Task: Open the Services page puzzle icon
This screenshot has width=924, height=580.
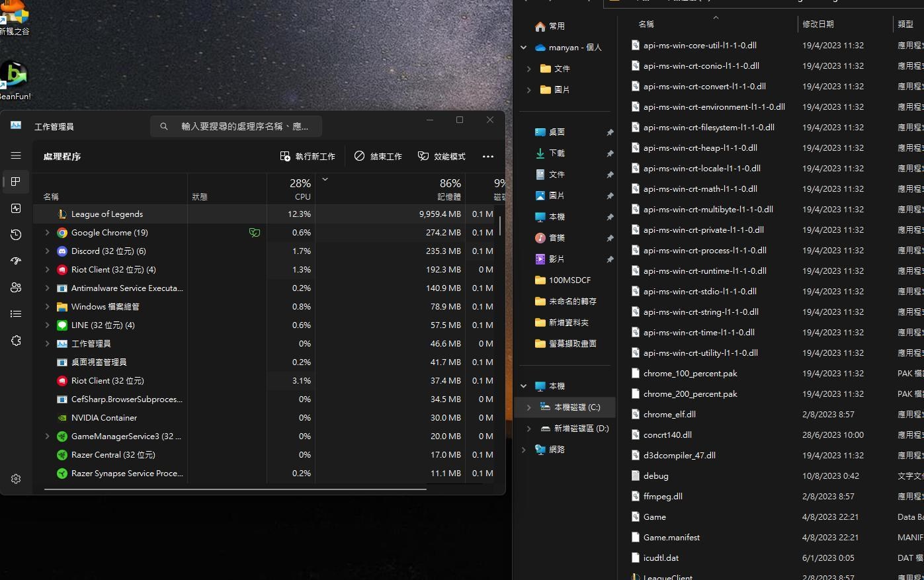Action: coord(16,341)
